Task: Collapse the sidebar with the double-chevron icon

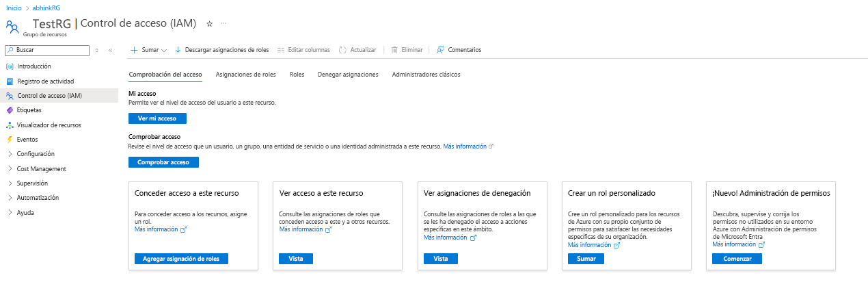Action: (110, 50)
